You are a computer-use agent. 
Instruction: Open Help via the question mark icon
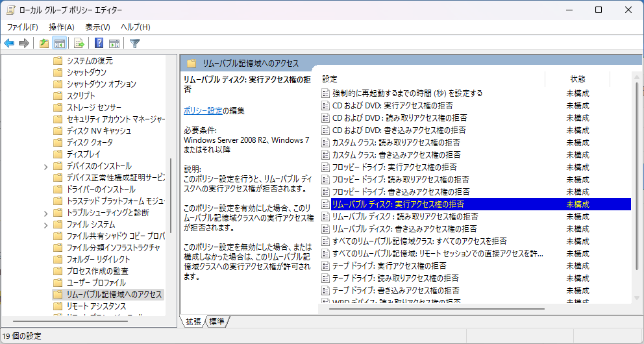pyautogui.click(x=99, y=43)
